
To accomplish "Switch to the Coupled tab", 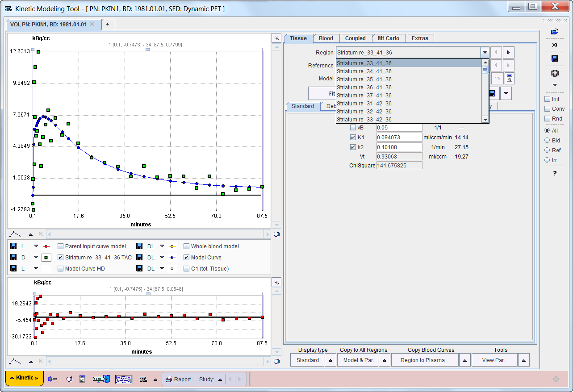I will (x=356, y=38).
